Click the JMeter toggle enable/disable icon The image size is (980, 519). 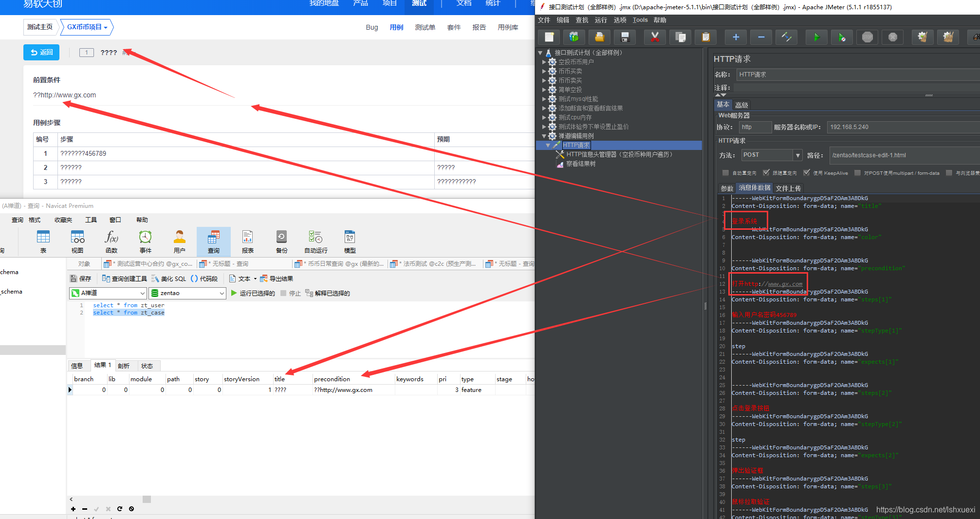point(787,37)
